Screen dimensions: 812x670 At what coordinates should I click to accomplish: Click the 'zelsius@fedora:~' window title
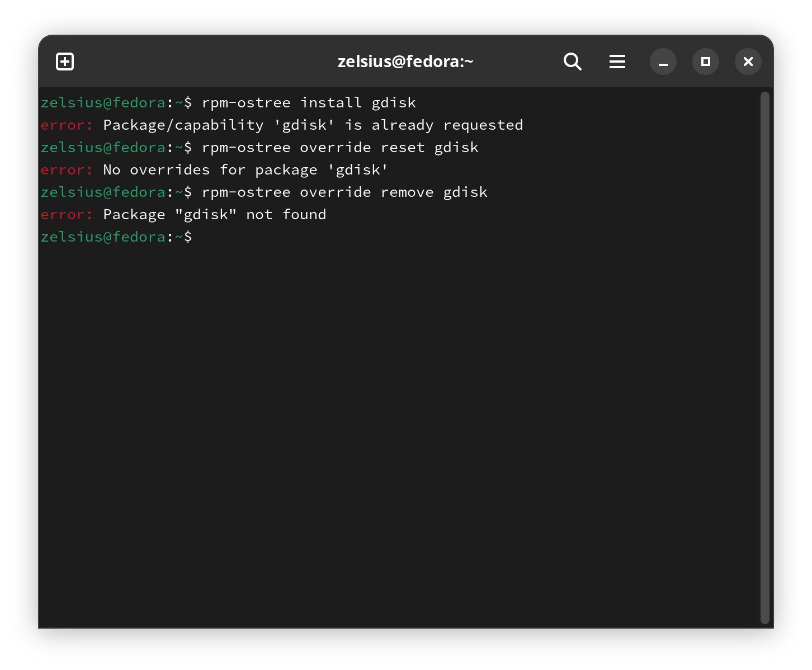coord(405,62)
